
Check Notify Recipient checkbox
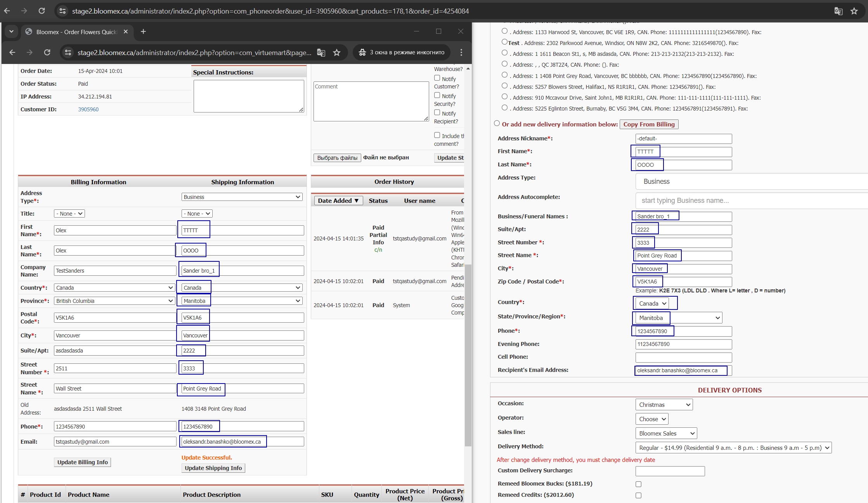click(x=437, y=112)
